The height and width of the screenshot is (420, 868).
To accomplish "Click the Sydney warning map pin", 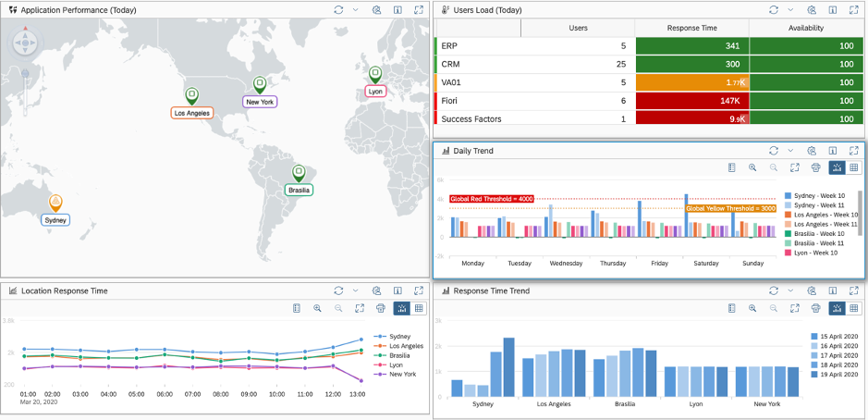I will 55,202.
